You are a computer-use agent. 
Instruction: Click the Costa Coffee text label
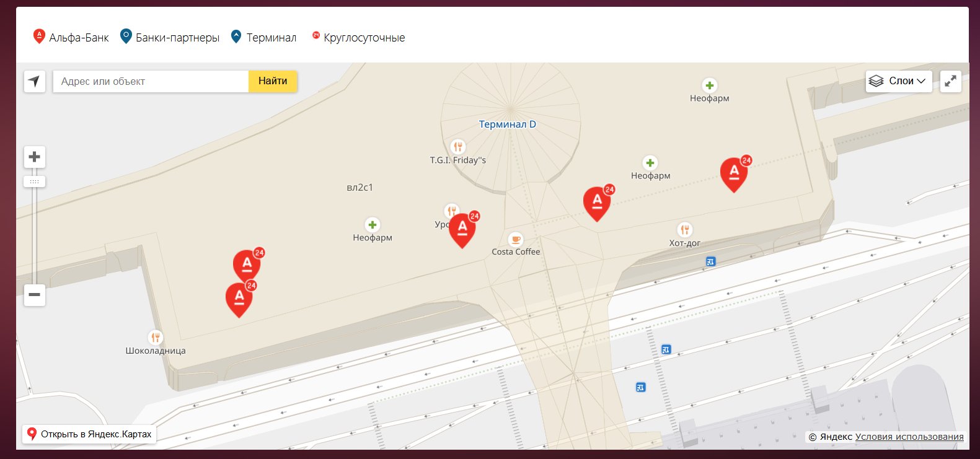coord(516,252)
